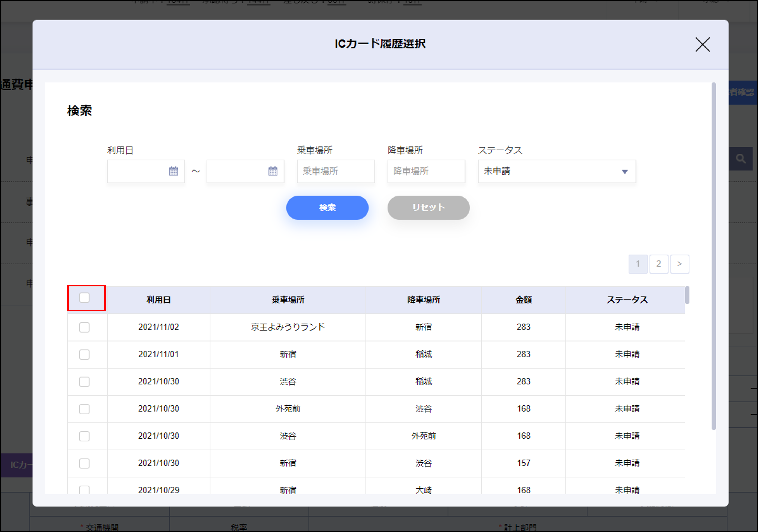Image resolution: width=758 pixels, height=532 pixels.
Task: Tick the 2021/10/30 新宿 to 渋谷 row
Action: [x=84, y=464]
